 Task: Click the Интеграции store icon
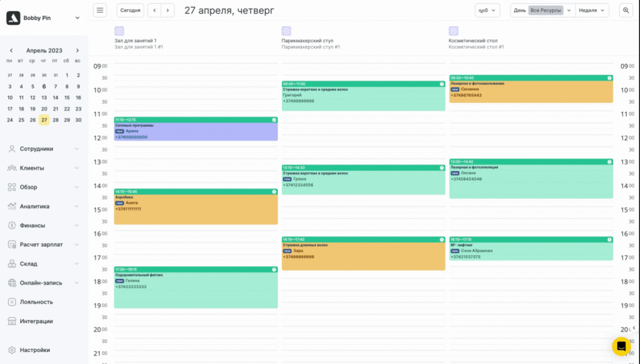[12, 322]
